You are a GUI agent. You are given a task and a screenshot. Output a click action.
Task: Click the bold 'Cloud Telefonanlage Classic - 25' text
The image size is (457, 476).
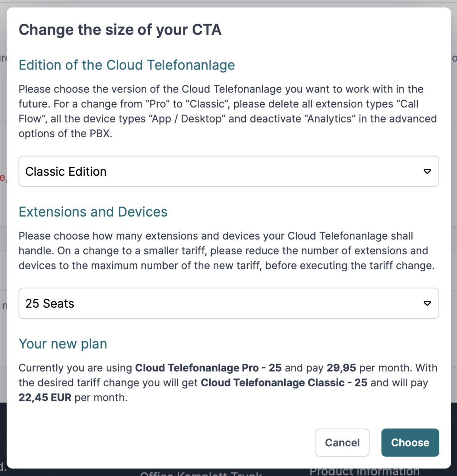(x=284, y=383)
